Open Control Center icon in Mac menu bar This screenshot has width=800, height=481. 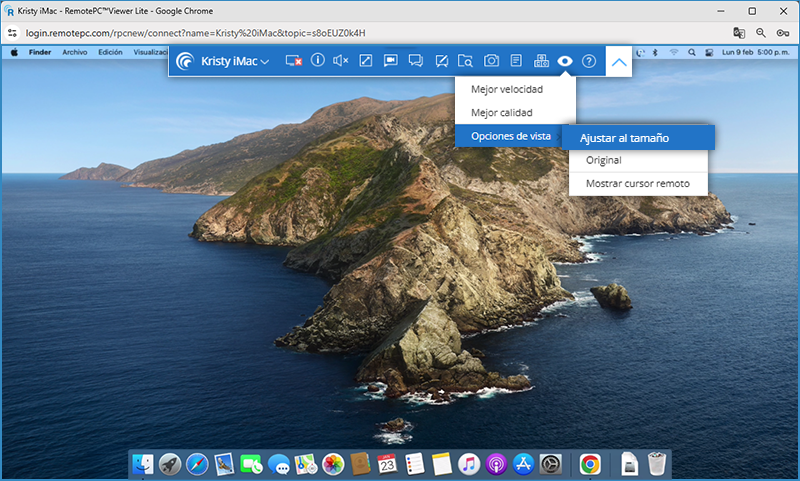tap(709, 52)
